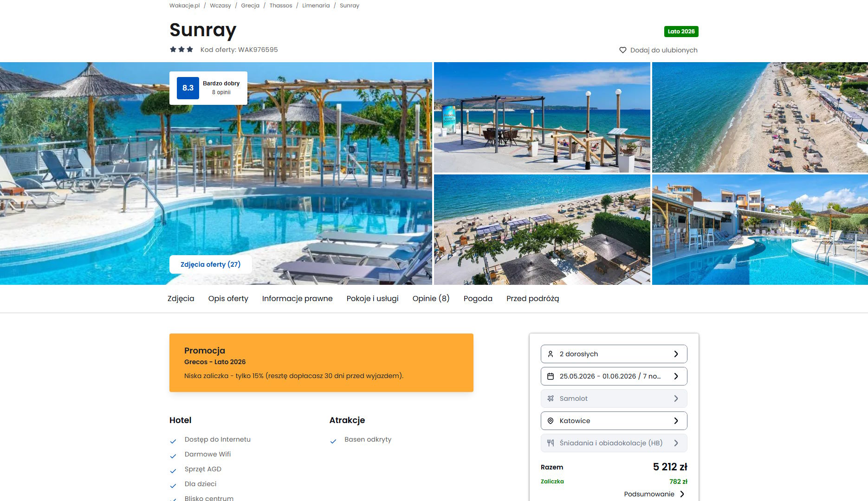Switch to the Opis oferty tab
The height and width of the screenshot is (501, 868).
click(x=228, y=299)
